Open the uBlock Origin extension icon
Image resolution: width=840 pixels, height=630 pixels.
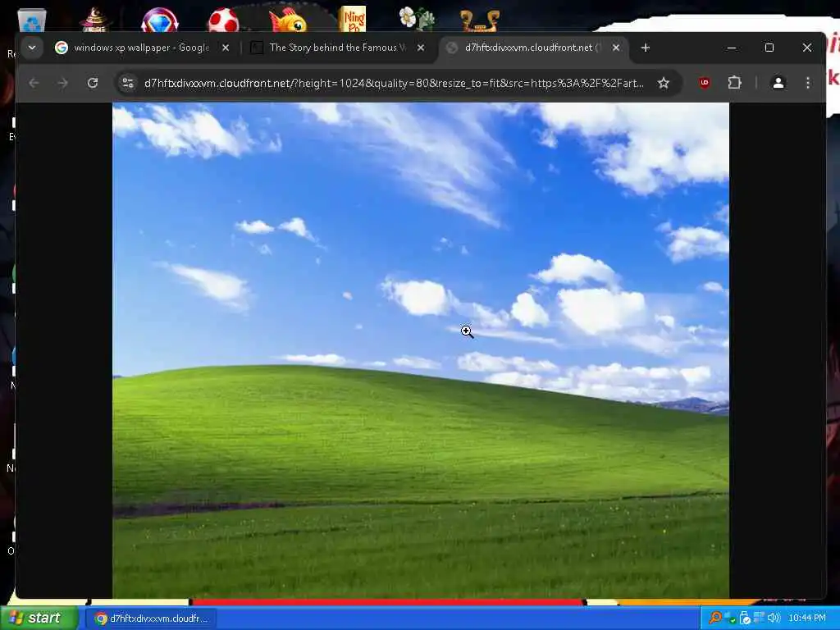[x=705, y=83]
